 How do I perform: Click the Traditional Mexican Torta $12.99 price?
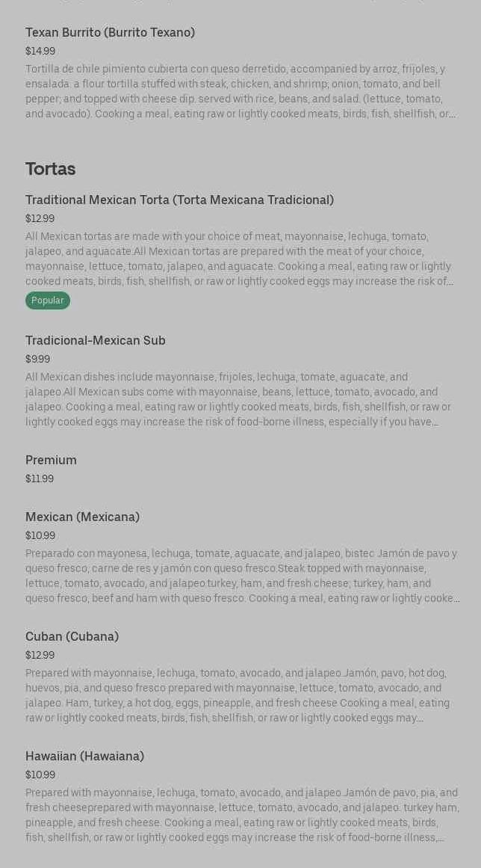(x=40, y=218)
